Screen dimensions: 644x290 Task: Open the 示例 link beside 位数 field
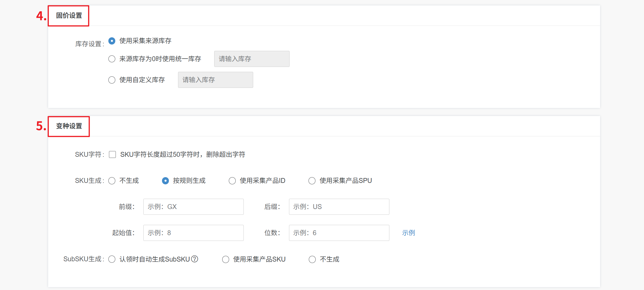(408, 233)
